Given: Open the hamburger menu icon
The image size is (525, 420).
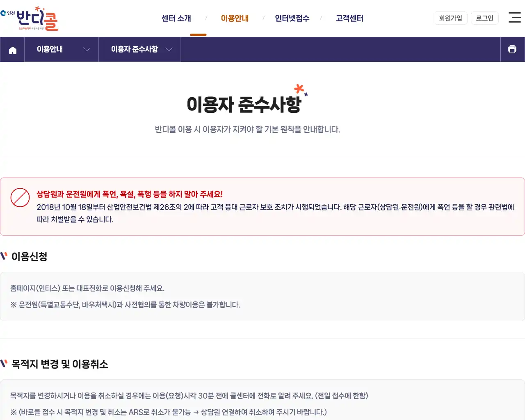Looking at the screenshot, I should click(514, 17).
